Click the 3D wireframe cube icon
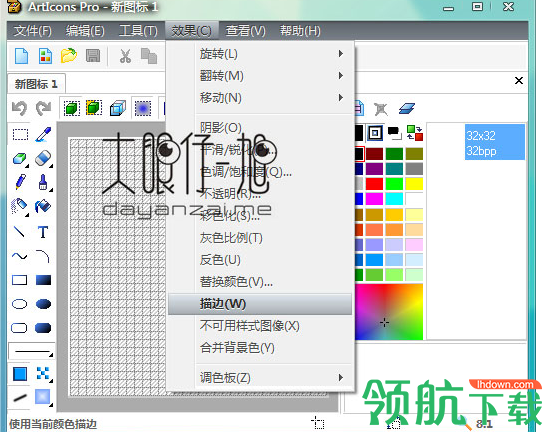 (118, 108)
